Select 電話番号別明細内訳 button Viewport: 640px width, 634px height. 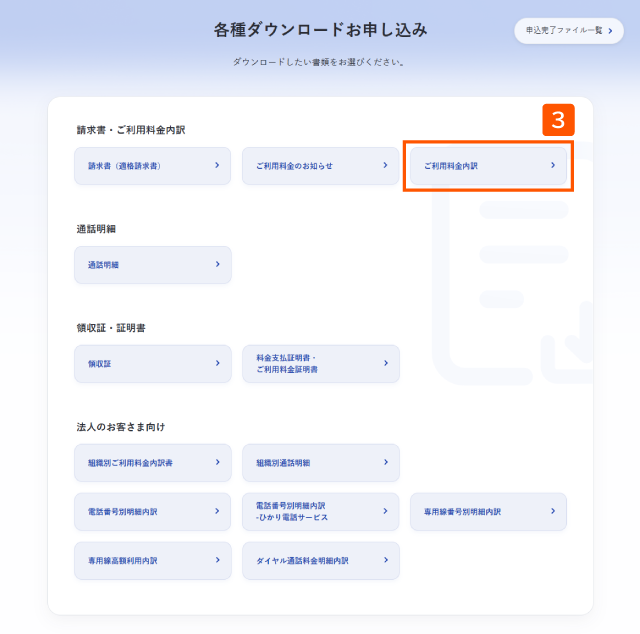coord(153,512)
